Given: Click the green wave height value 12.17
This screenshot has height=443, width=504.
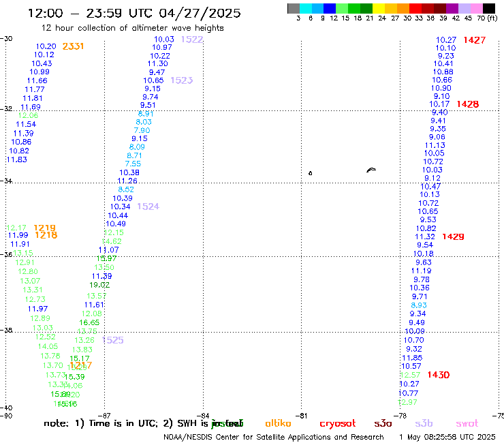Looking at the screenshot, I should click(x=16, y=228).
